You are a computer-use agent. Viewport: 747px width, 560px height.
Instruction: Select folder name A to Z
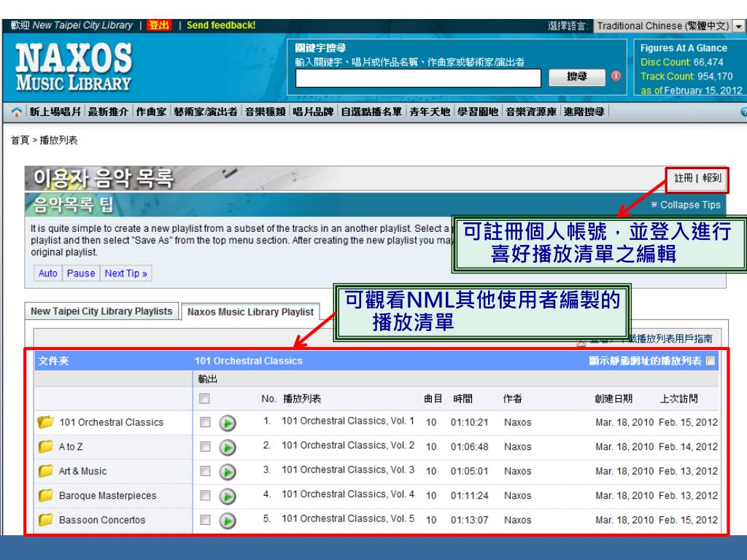point(71,447)
